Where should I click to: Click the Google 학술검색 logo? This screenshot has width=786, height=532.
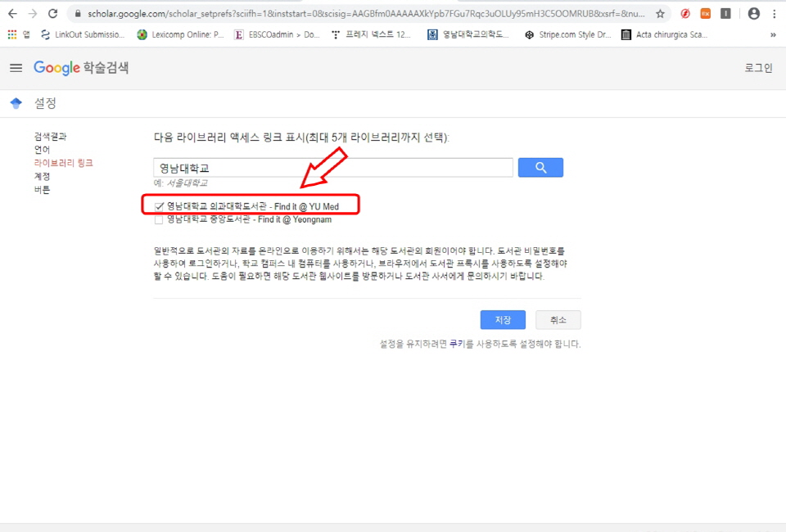pos(81,68)
